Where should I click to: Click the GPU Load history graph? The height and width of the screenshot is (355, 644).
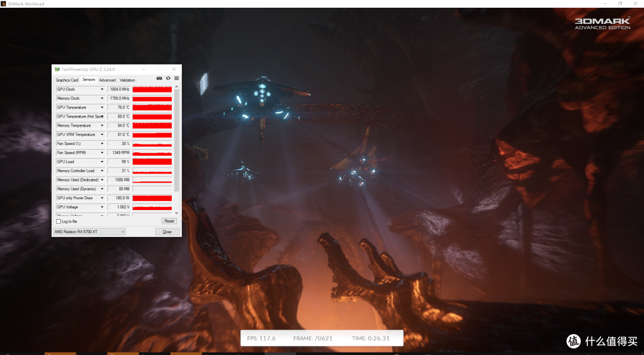click(x=152, y=162)
